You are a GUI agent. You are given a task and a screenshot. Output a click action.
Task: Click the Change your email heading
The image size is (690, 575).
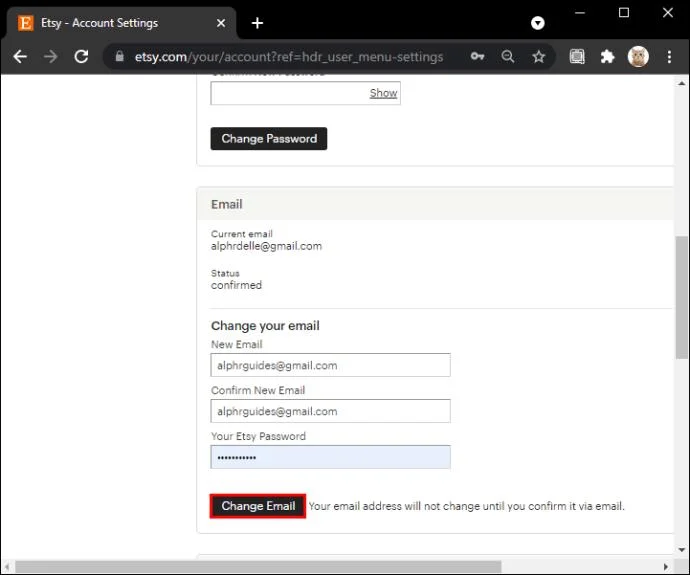pos(265,326)
